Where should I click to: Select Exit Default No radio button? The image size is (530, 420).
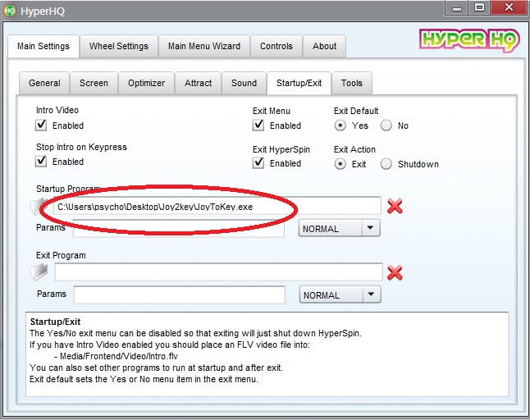[x=386, y=126]
